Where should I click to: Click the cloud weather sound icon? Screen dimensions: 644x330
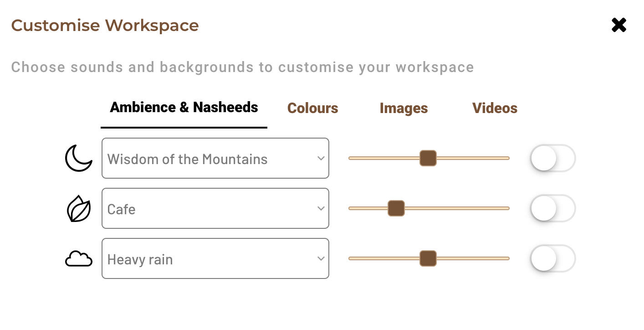(x=78, y=259)
